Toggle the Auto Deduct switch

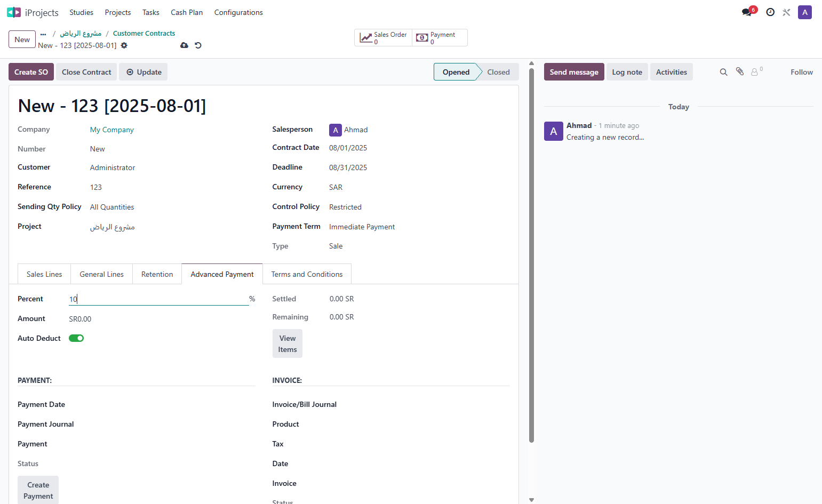coord(76,338)
